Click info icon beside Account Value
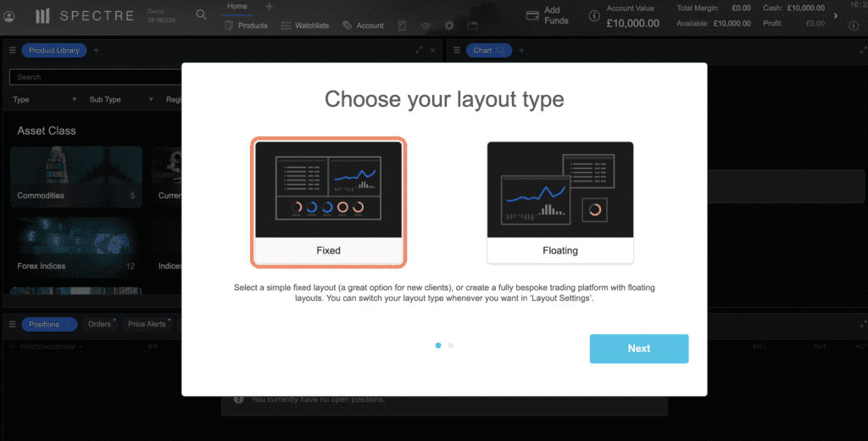The image size is (868, 441). point(594,15)
